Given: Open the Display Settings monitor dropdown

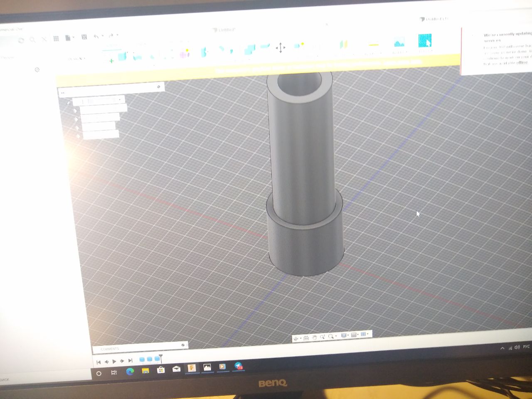Looking at the screenshot, I should point(344,335).
